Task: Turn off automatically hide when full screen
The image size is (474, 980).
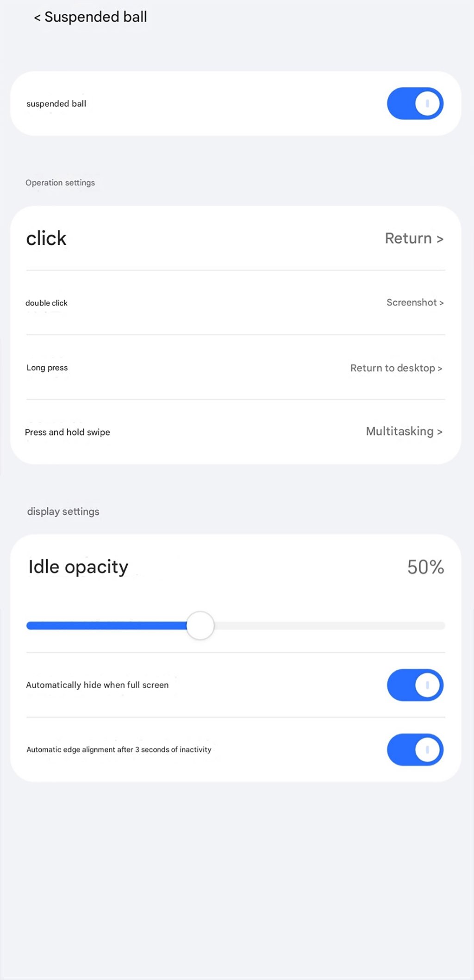Action: pyautogui.click(x=415, y=685)
